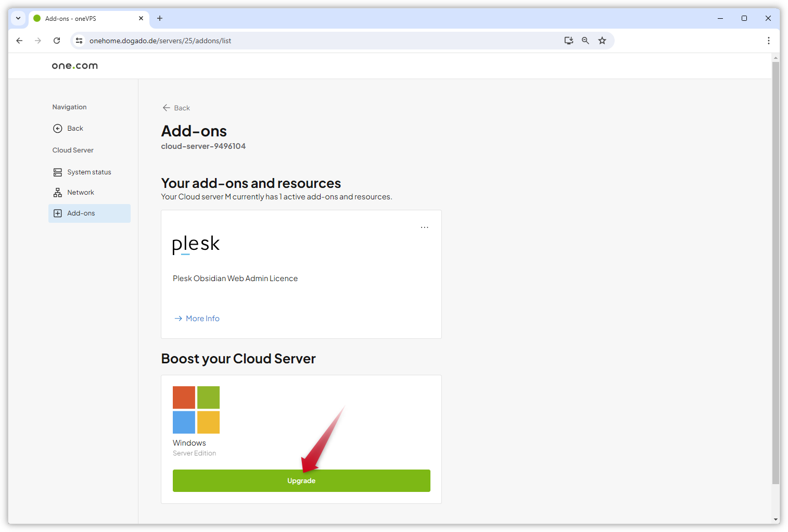The image size is (788, 532).
Task: Click the one.com logo
Action: pos(74,66)
